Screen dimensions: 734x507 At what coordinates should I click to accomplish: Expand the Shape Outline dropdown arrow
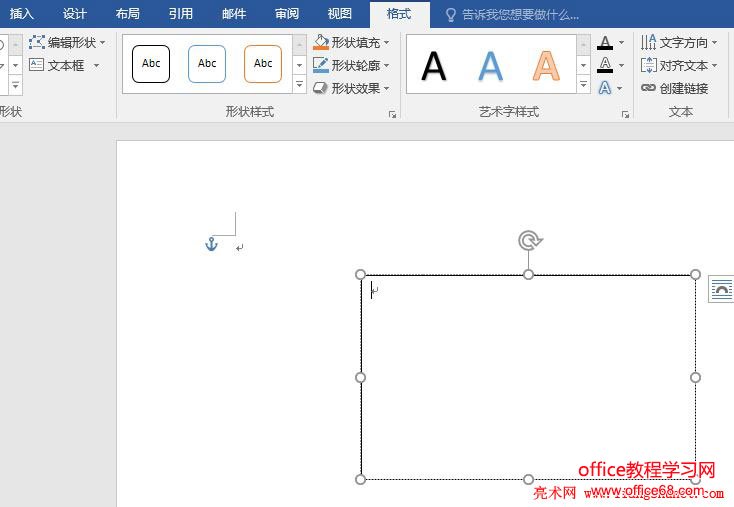(387, 65)
